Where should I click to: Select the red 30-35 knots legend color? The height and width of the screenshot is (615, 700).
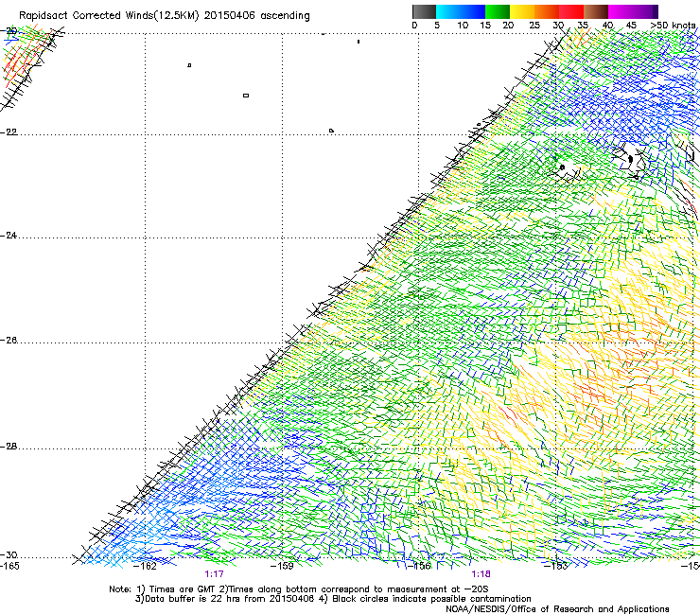pos(571,11)
